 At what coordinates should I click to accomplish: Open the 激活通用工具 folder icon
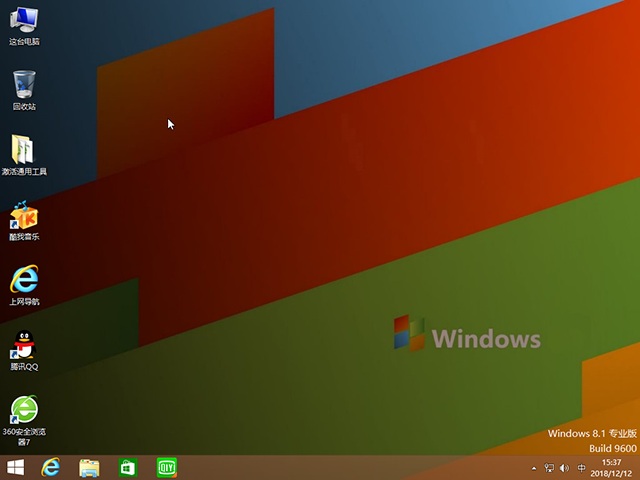24,151
